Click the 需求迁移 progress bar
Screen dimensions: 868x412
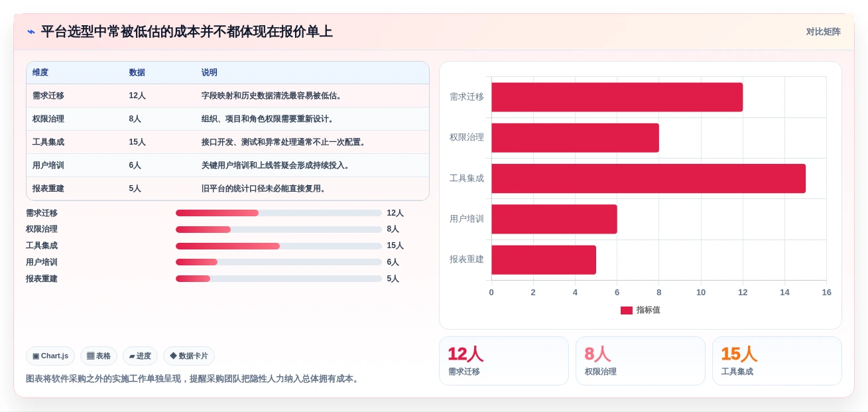pos(279,213)
